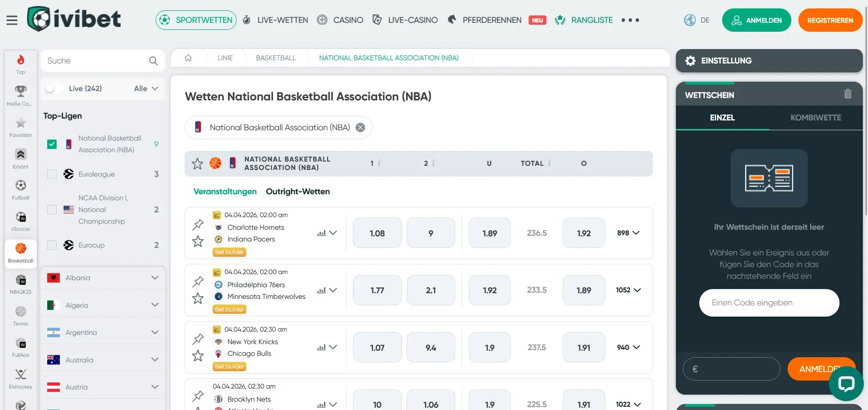
Task: Expand the New York Knicks match chevron
Action: [x=333, y=347]
